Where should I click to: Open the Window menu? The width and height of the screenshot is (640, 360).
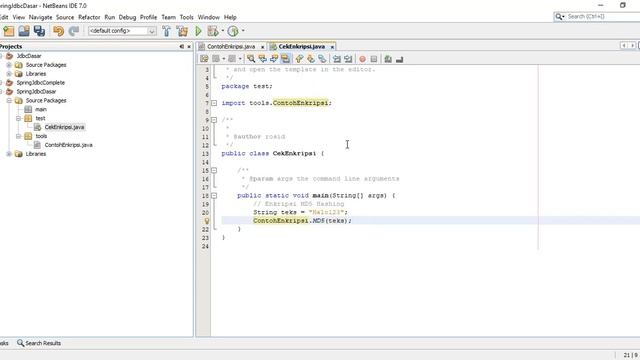pos(209,17)
